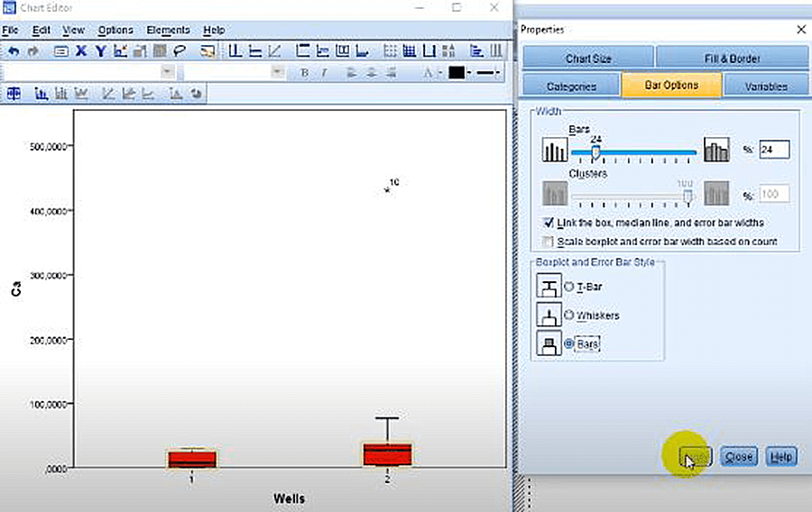Click the Help button in Properties

781,457
